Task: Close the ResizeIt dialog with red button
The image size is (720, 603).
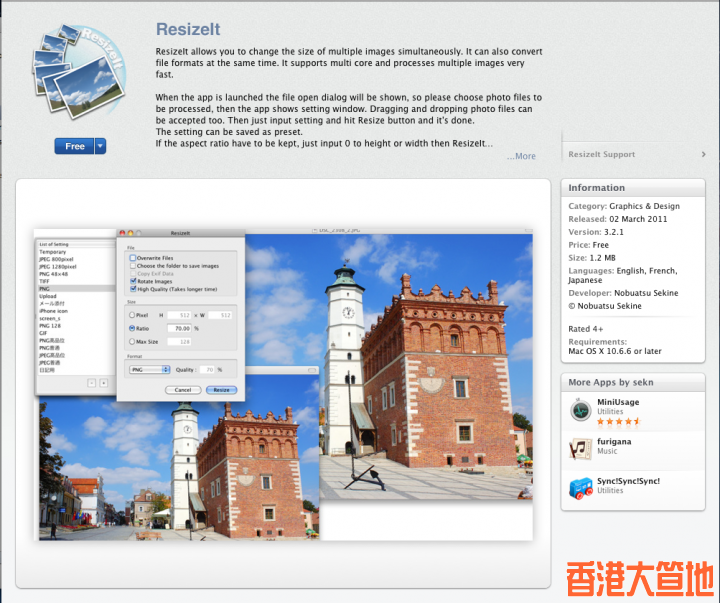Action: click(122, 233)
